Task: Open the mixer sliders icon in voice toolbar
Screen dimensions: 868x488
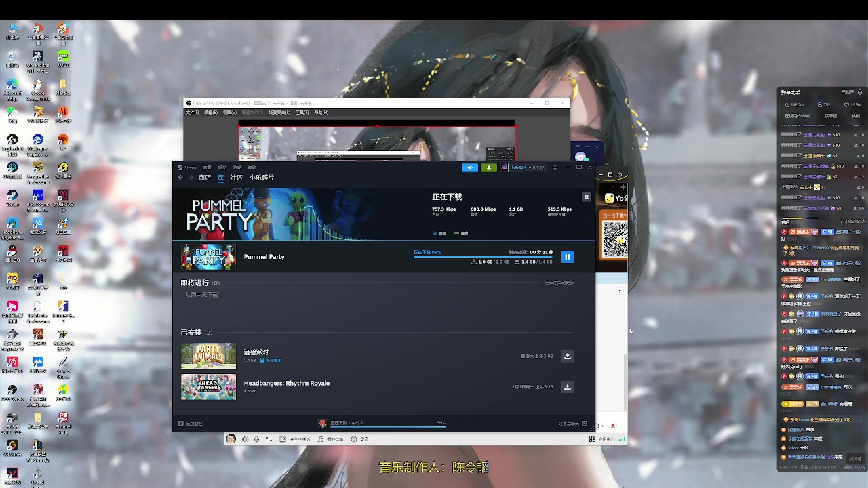Action: pos(269,439)
